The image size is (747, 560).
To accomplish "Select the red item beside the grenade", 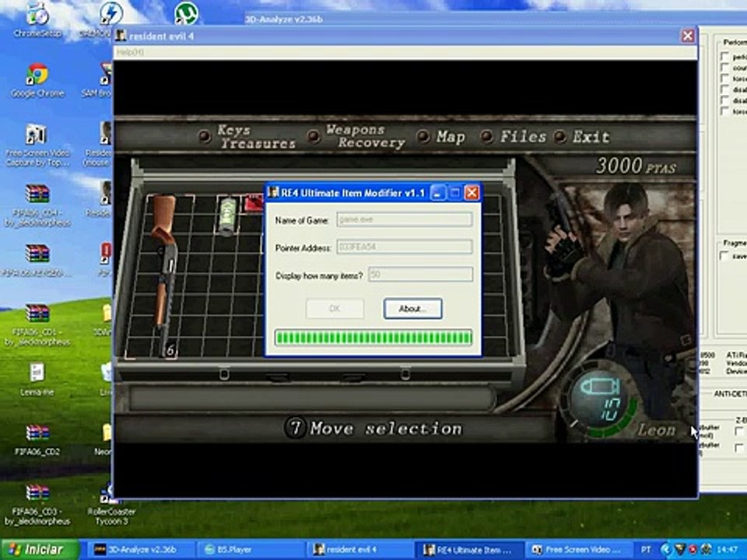I will pos(254,203).
